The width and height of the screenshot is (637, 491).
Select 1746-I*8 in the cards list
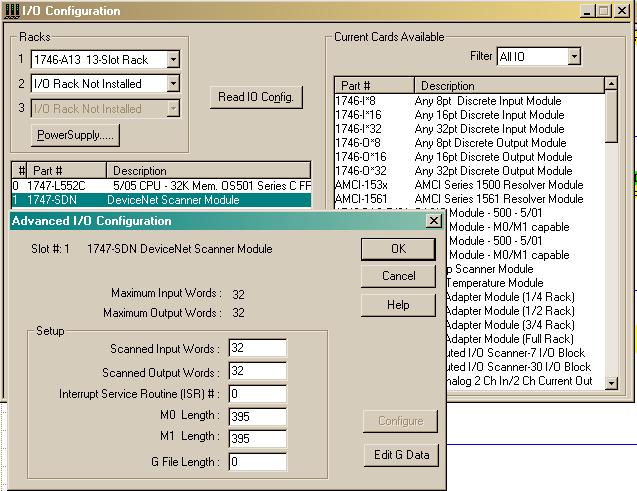click(x=469, y=101)
